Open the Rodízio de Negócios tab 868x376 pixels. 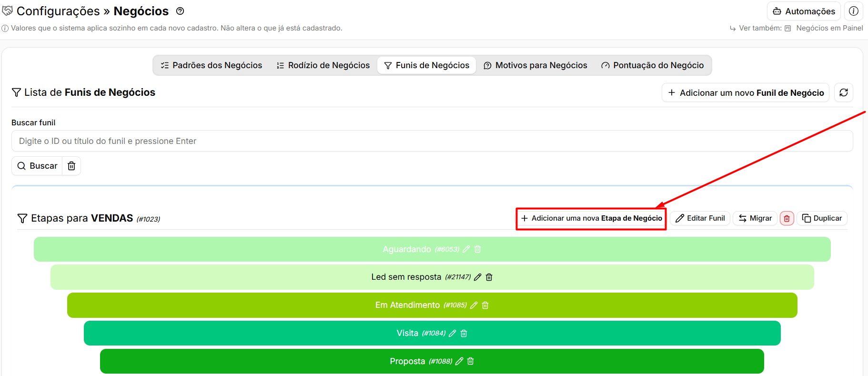coord(323,65)
